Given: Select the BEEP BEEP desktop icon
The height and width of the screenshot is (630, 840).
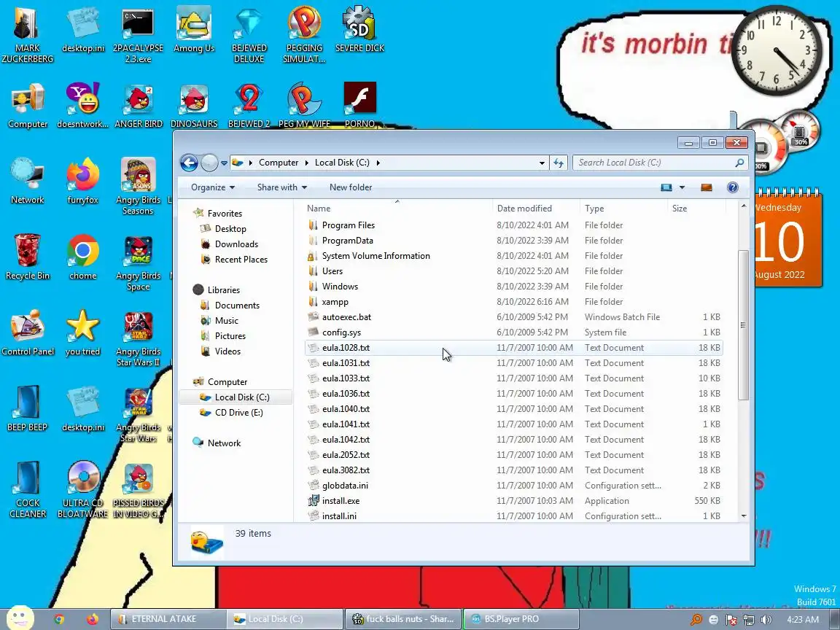Looking at the screenshot, I should point(27,409).
